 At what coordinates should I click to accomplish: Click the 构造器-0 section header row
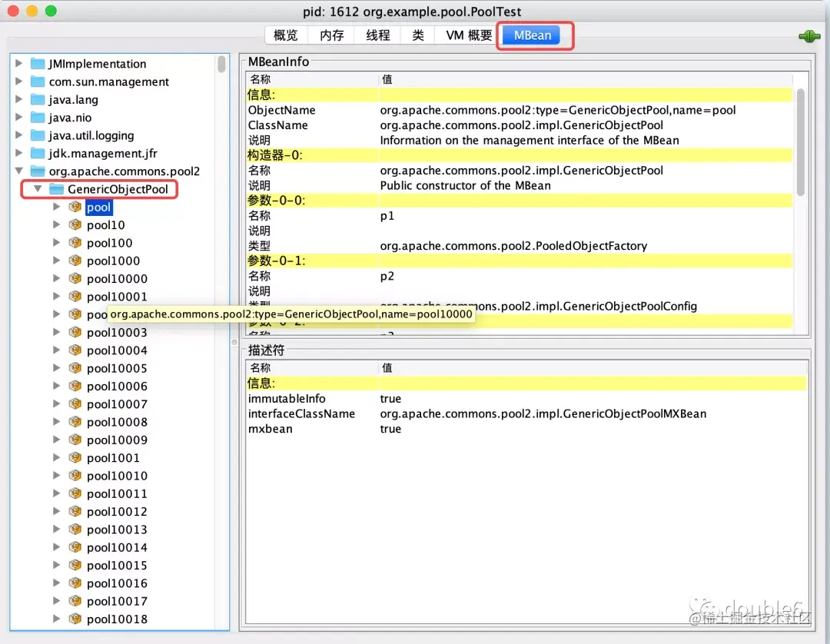[519, 155]
